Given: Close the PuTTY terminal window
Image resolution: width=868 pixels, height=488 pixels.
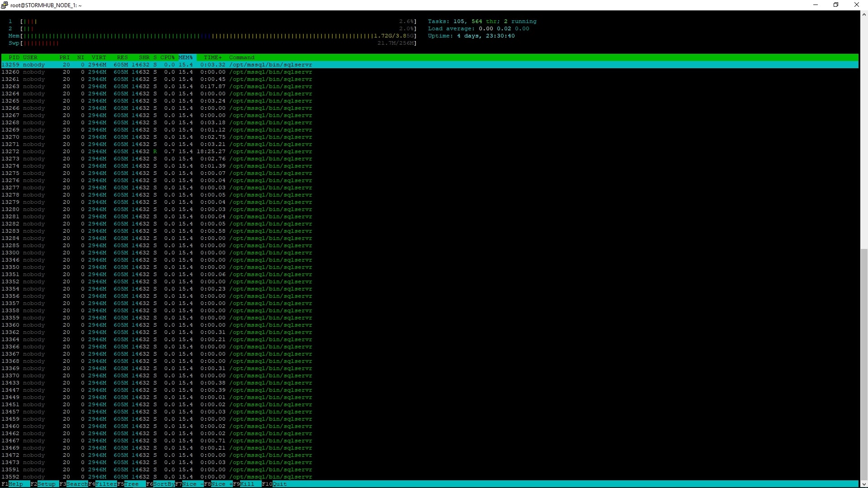Looking at the screenshot, I should click(857, 5).
